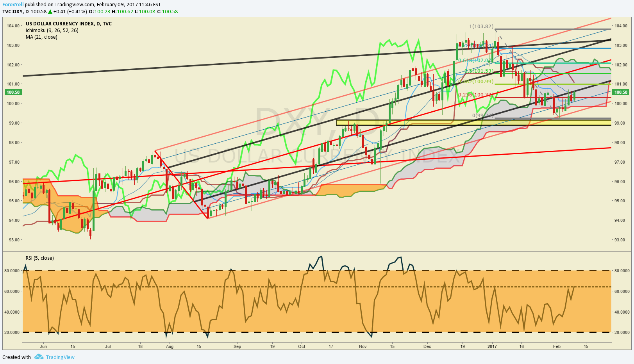
Task: Select the Fibonacci 0.236(100.32) level label
Action: pyautogui.click(x=475, y=95)
